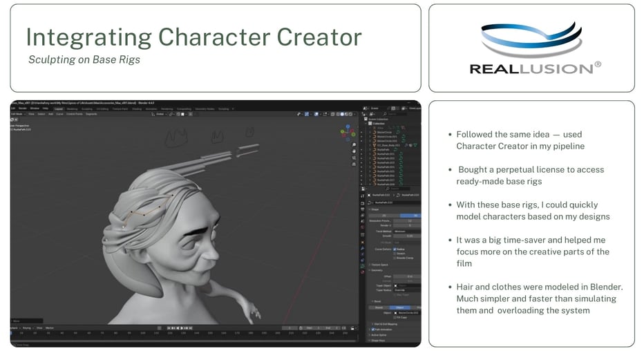
Task: Enable the Stretch checkbox
Action: 395,254
